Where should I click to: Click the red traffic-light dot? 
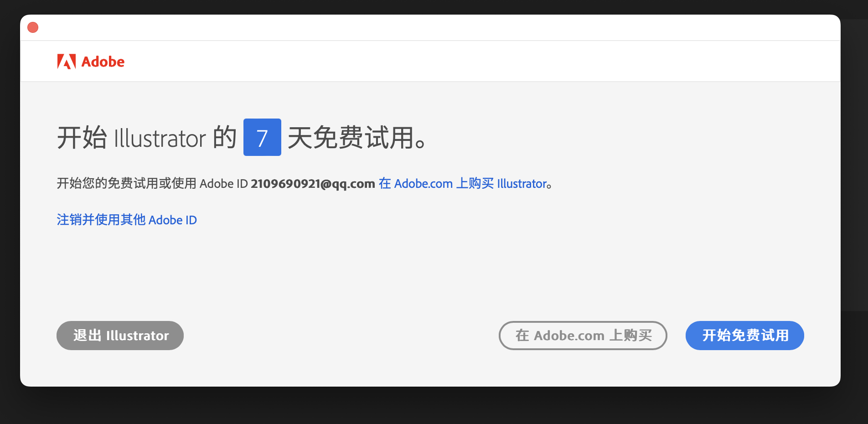32,27
